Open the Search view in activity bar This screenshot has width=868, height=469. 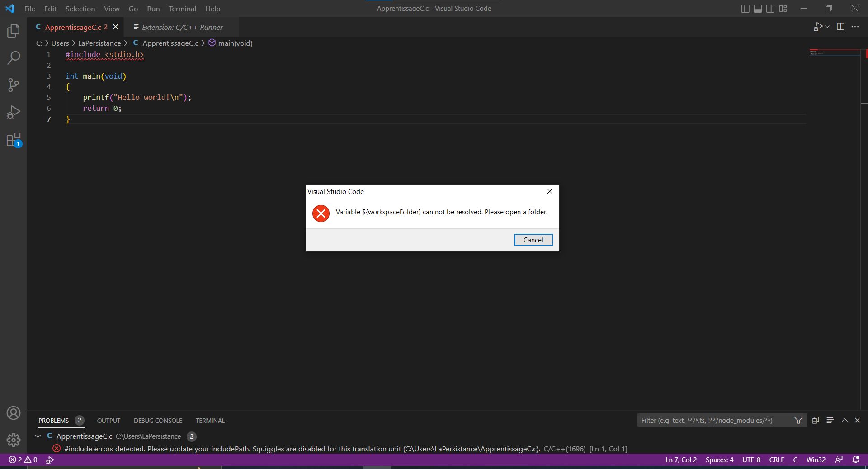tap(14, 57)
